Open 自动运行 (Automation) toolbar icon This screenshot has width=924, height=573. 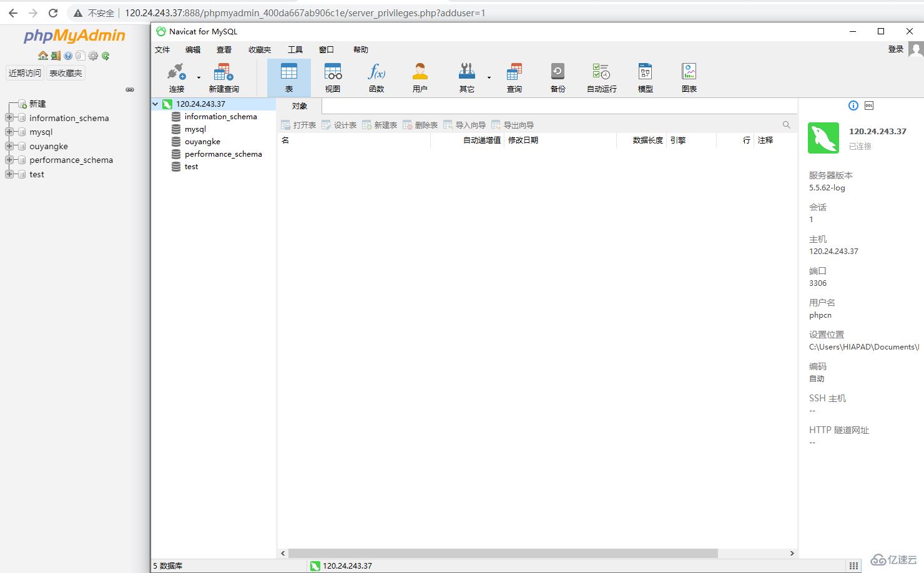click(x=602, y=77)
